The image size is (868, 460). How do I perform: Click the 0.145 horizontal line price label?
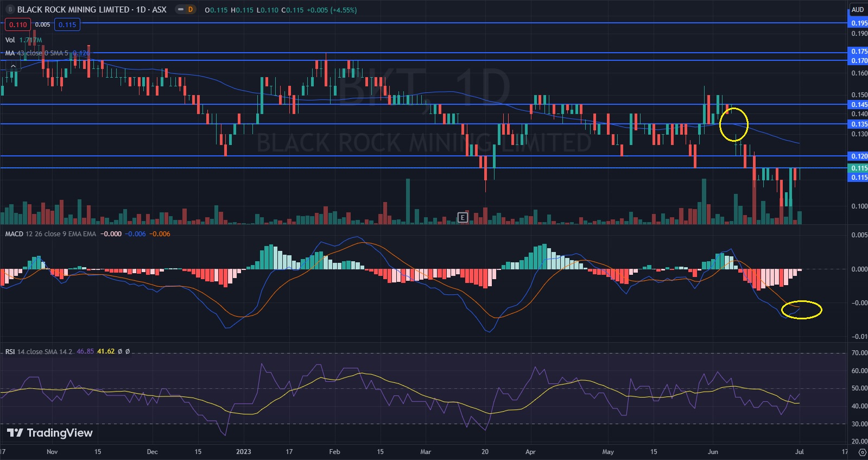pyautogui.click(x=858, y=105)
